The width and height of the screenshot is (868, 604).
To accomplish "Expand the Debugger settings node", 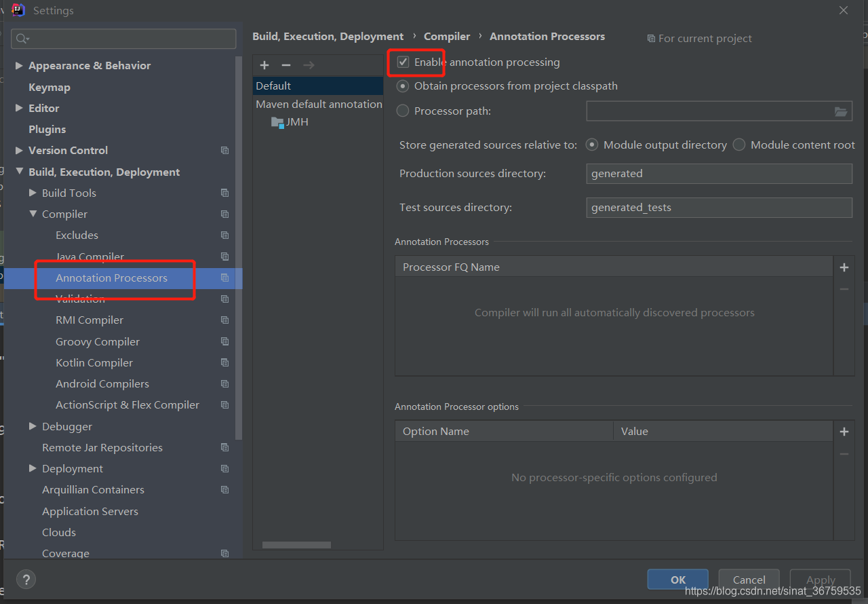I will tap(33, 427).
